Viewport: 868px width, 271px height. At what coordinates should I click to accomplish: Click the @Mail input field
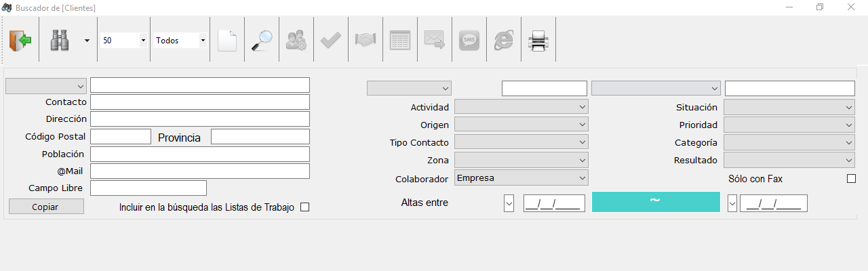200,171
